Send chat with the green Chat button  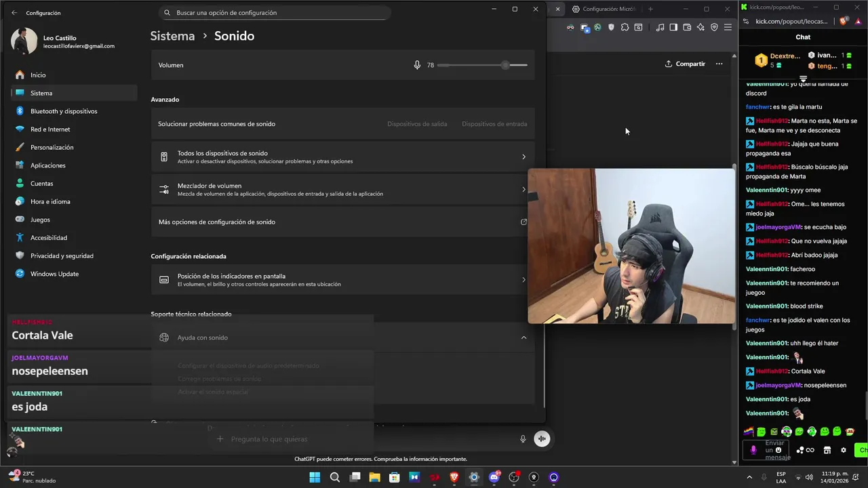(862, 450)
